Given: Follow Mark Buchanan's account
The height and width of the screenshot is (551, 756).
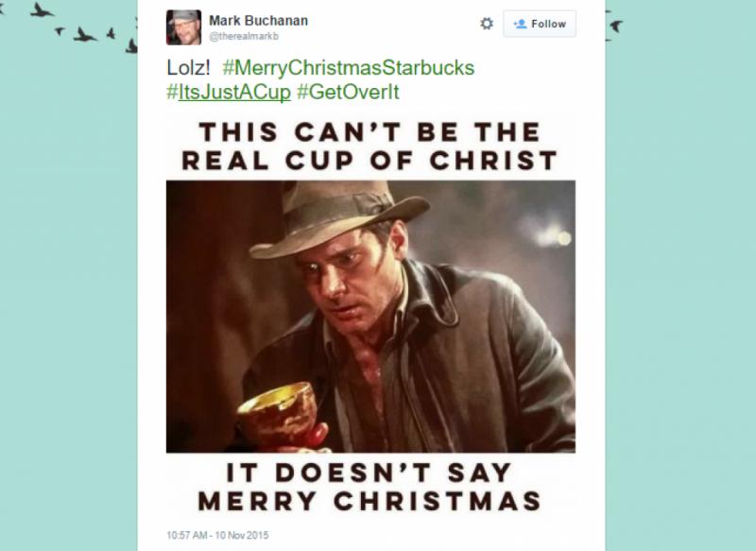Looking at the screenshot, I should pyautogui.click(x=540, y=24).
